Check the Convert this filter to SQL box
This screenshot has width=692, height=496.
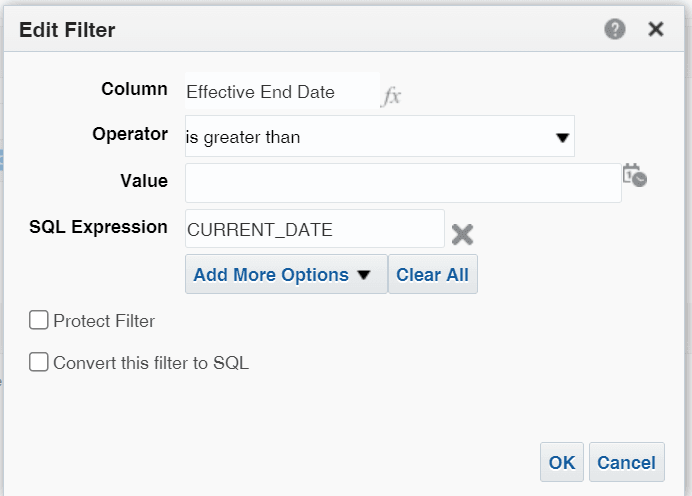pyautogui.click(x=39, y=362)
